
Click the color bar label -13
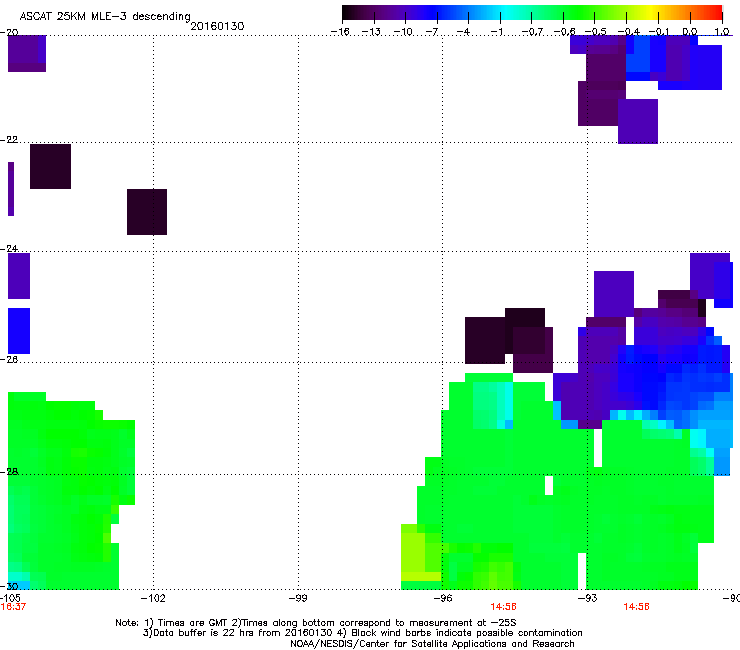[x=371, y=32]
